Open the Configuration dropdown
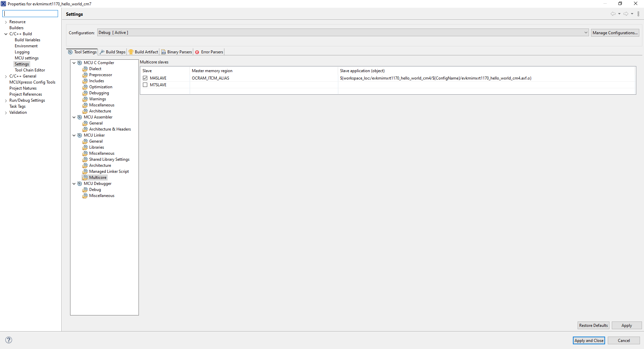 point(585,32)
